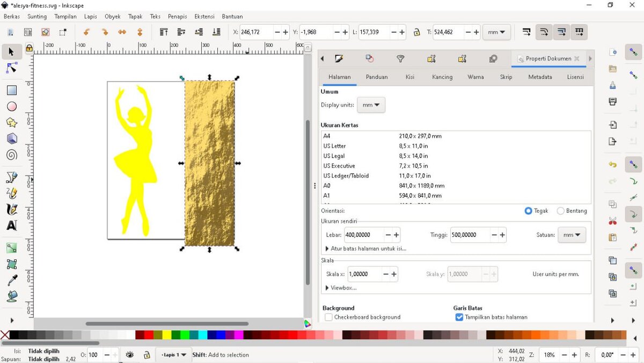Image resolution: width=644 pixels, height=363 pixels.
Task: Open the Berkas menu
Action: (x=12, y=17)
